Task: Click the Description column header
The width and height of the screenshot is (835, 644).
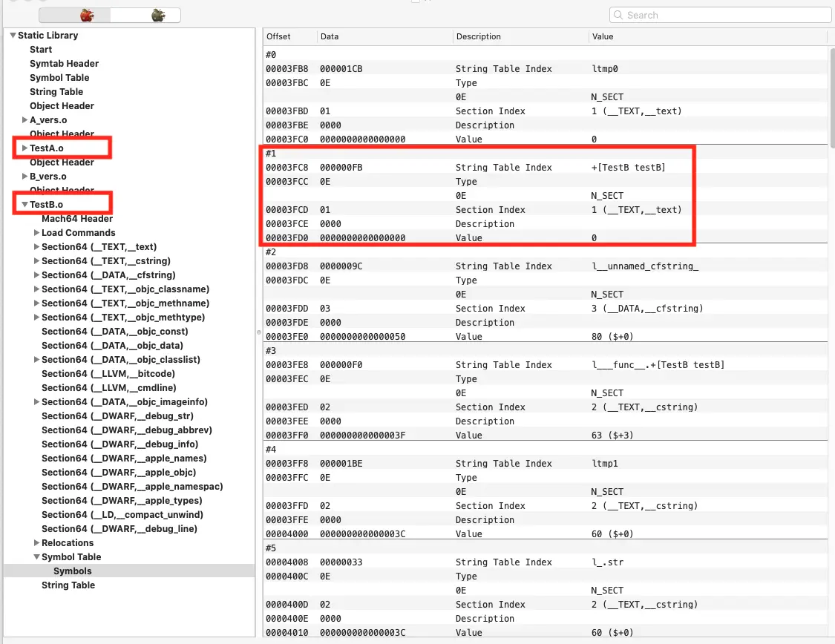Action: click(x=478, y=36)
